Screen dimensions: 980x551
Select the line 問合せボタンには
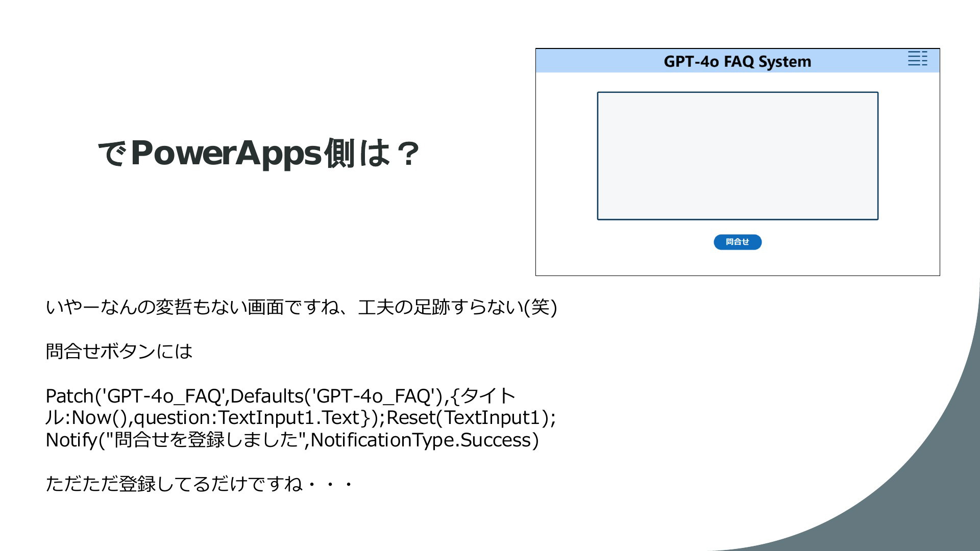(119, 351)
